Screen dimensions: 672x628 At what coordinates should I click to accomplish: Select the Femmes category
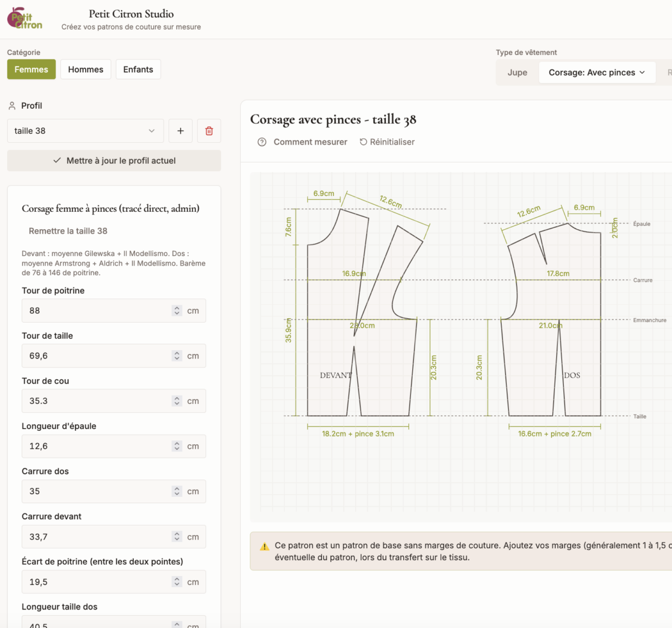coord(31,69)
